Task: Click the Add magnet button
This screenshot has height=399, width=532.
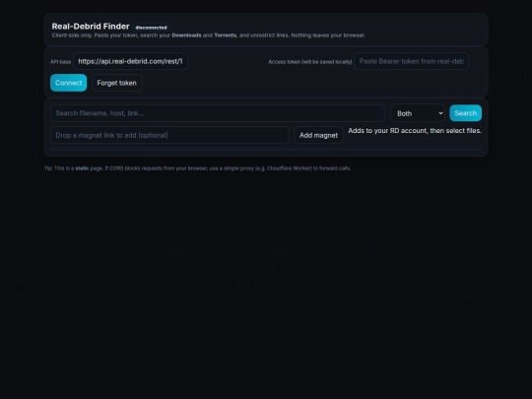Action: coord(318,135)
